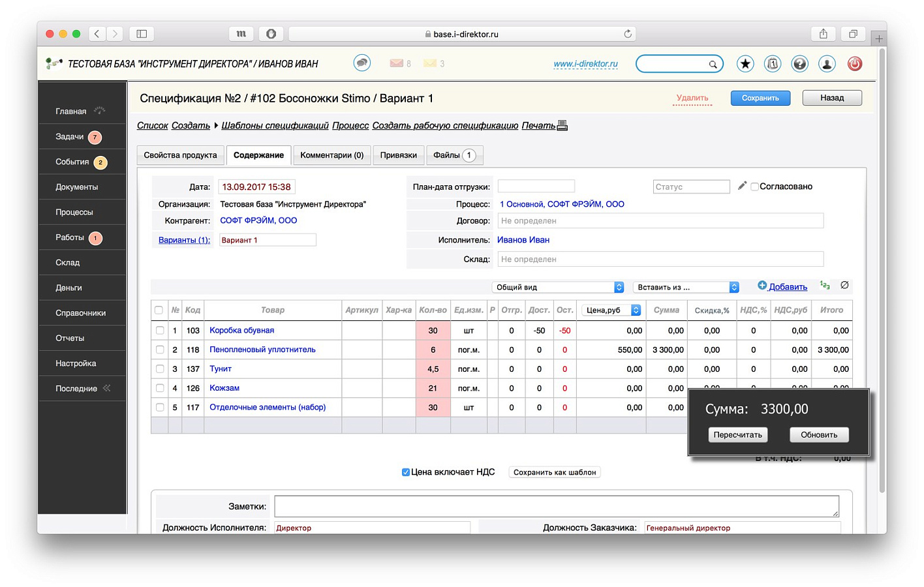This screenshot has width=924, height=587.
Task: Click the Удалить link
Action: point(692,98)
